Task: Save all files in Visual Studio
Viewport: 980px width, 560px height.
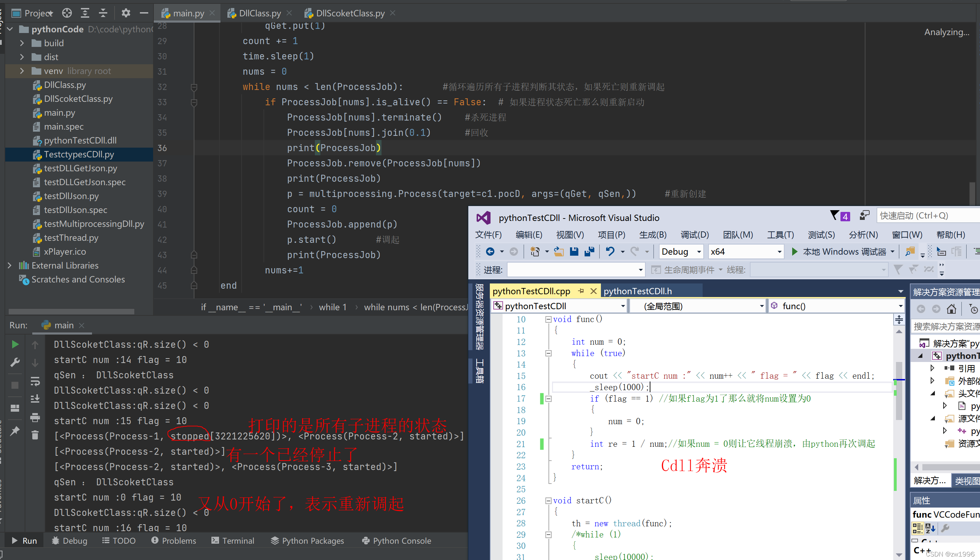Action: [589, 252]
